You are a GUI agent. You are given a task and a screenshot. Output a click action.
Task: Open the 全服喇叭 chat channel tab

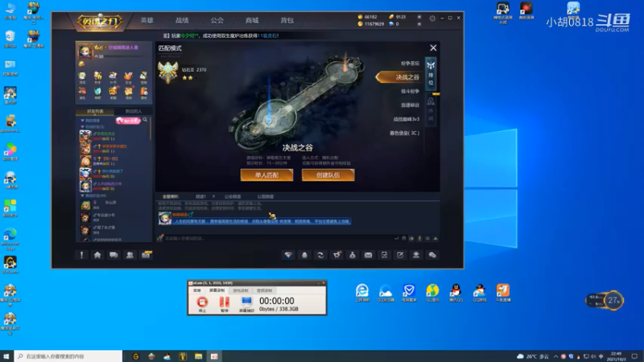(171, 196)
